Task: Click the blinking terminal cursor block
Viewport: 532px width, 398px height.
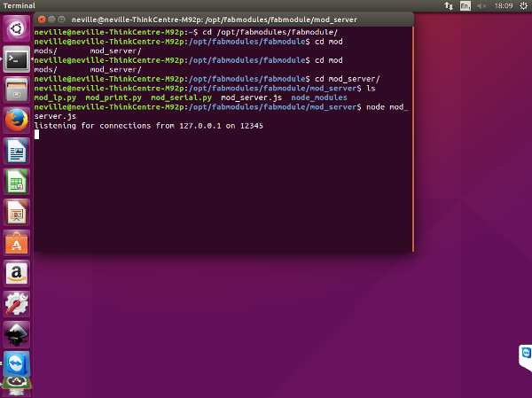Action: [36, 135]
